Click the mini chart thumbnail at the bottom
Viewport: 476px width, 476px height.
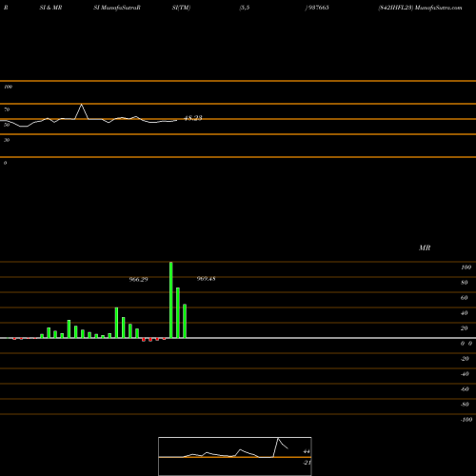pos(235,456)
